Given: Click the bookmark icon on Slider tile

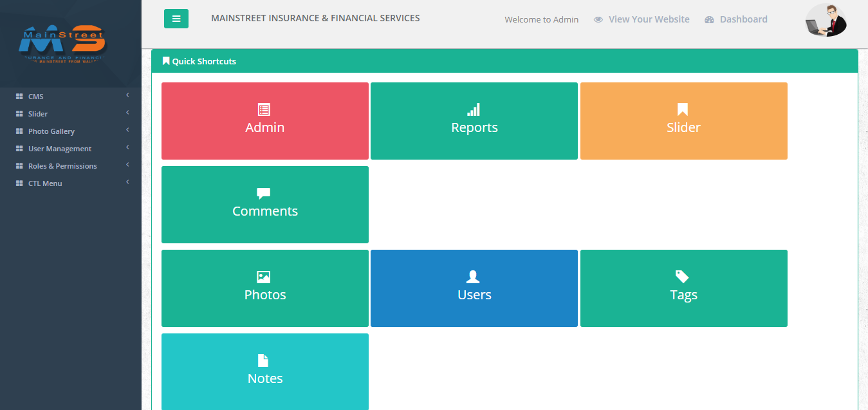Looking at the screenshot, I should coord(683,109).
